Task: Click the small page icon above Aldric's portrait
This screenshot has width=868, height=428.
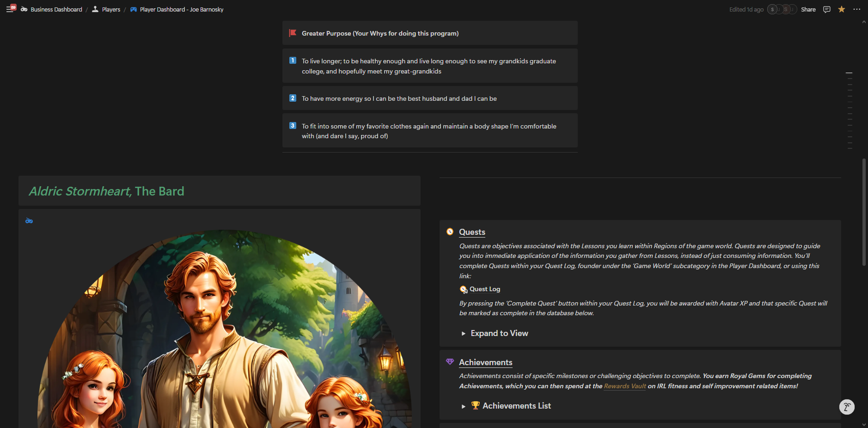Action: [29, 220]
